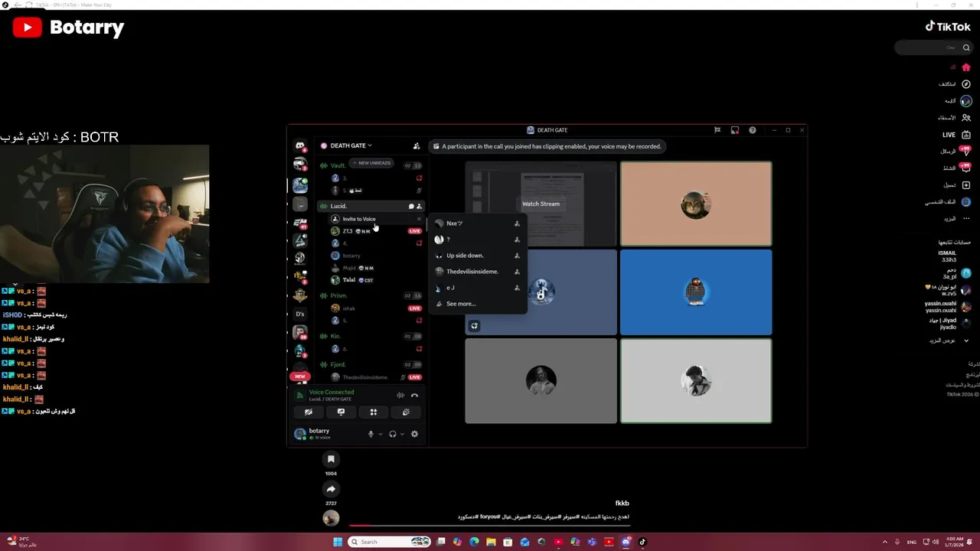Click the reload icon on the blue-gray tile
980x551 pixels.
[474, 326]
